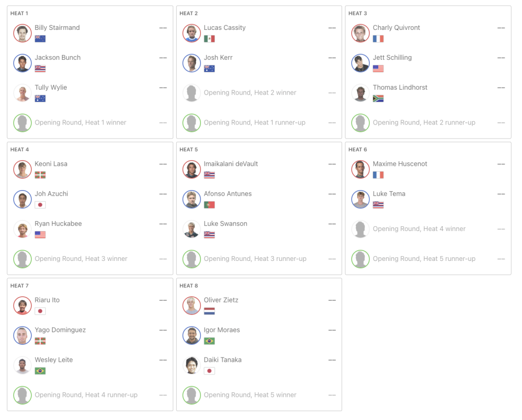Click Igor Moraes's avatar photo

[191, 335]
